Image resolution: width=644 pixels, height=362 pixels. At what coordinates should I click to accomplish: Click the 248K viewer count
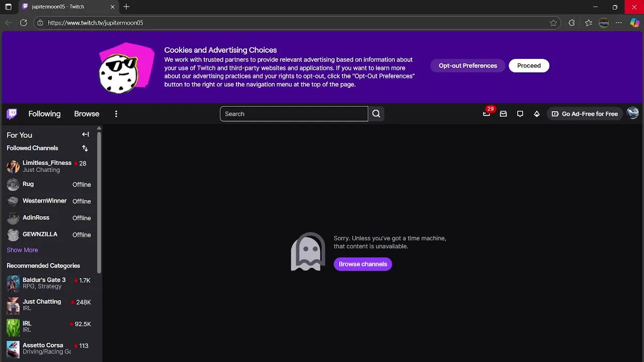[84, 302]
